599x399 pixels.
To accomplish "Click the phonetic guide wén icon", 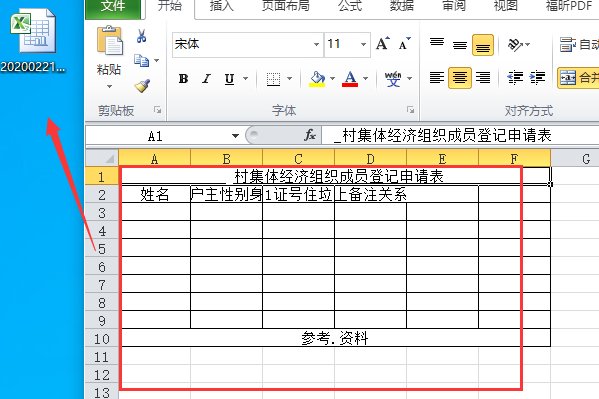I will [393, 79].
